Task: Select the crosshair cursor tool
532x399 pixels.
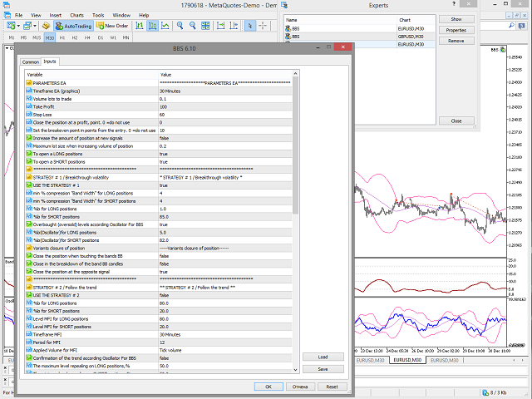Action: [x=263, y=26]
